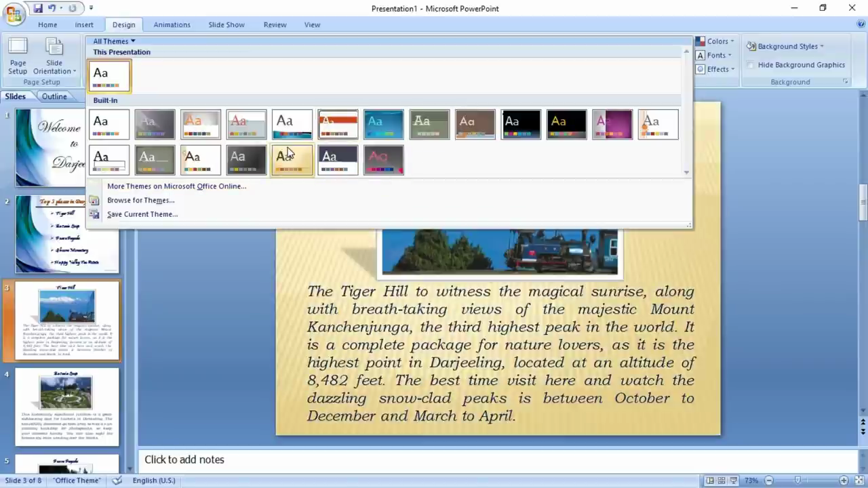The image size is (868, 488).
Task: Apply the highlighted golden yellow theme
Action: click(x=292, y=160)
